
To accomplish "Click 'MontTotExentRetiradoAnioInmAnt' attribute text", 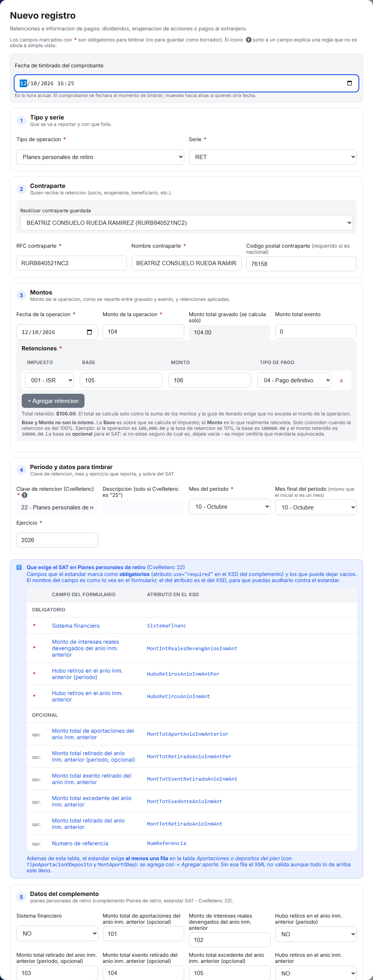I will [192, 779].
